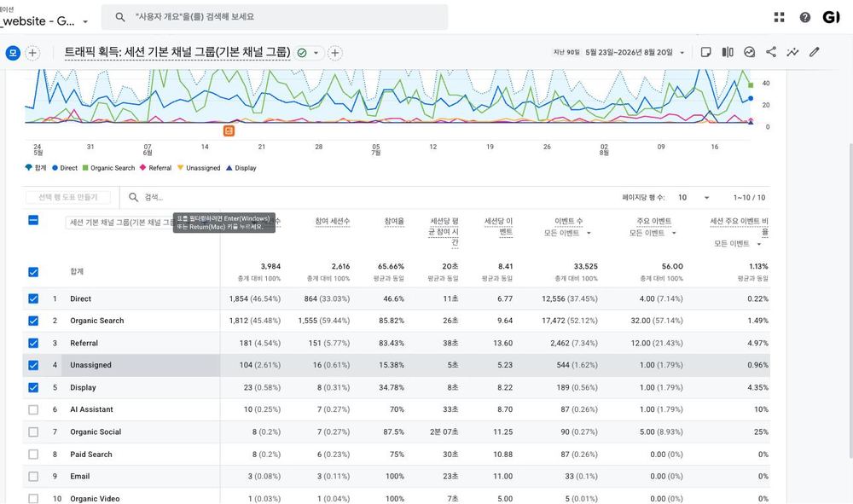Open the property selector dropdown arrow
This screenshot has height=504, width=853.
click(x=85, y=22)
